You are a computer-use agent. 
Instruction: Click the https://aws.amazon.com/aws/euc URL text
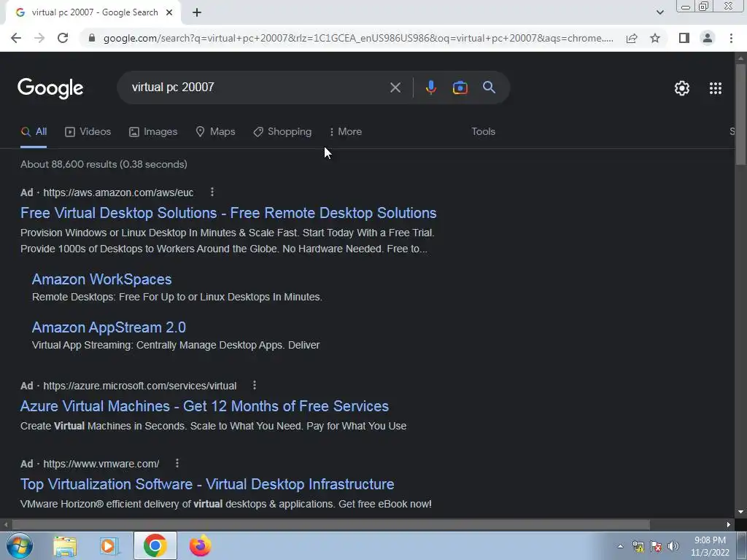point(119,192)
